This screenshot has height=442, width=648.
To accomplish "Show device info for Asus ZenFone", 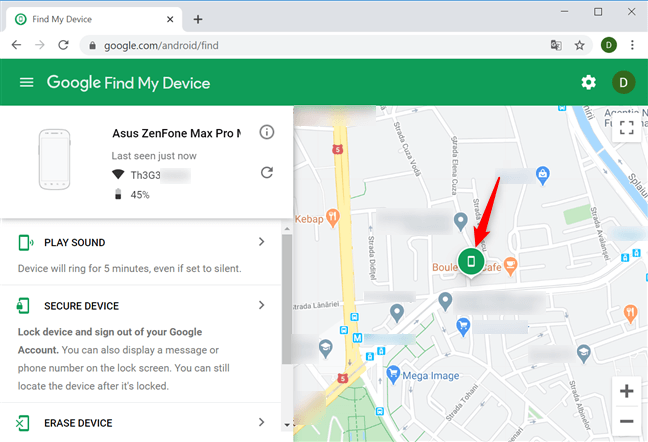I will [x=267, y=132].
